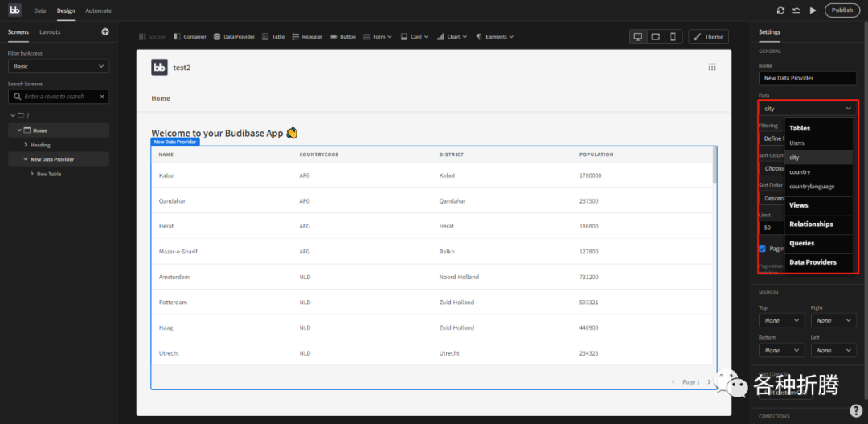Viewport: 868px width, 424px height.
Task: Open the Filter by Access dropdown
Action: [59, 66]
